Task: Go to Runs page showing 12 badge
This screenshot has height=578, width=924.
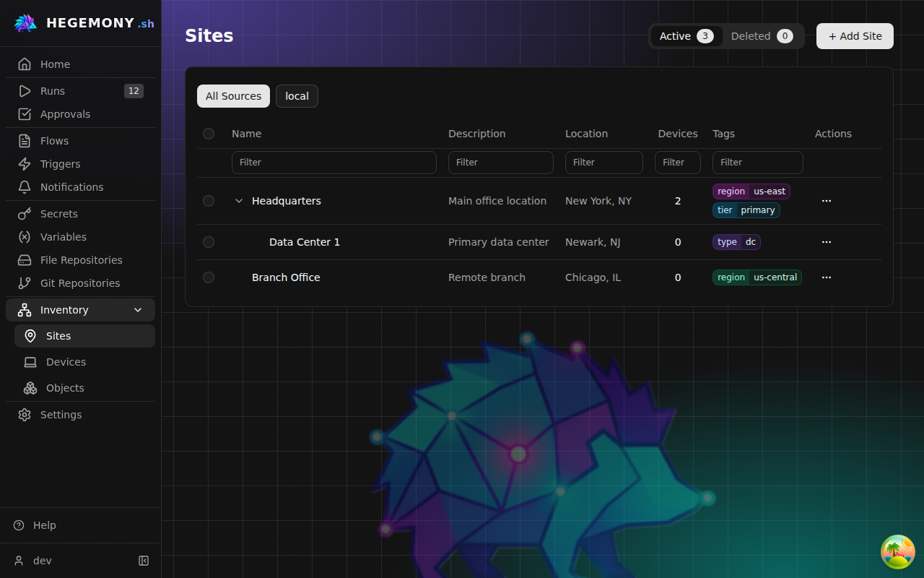Action: point(80,91)
